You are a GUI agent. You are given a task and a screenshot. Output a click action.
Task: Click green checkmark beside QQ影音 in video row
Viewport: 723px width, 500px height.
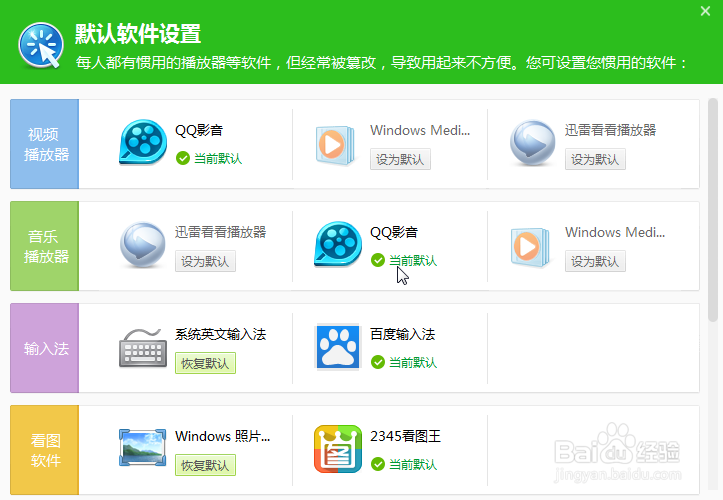[183, 158]
